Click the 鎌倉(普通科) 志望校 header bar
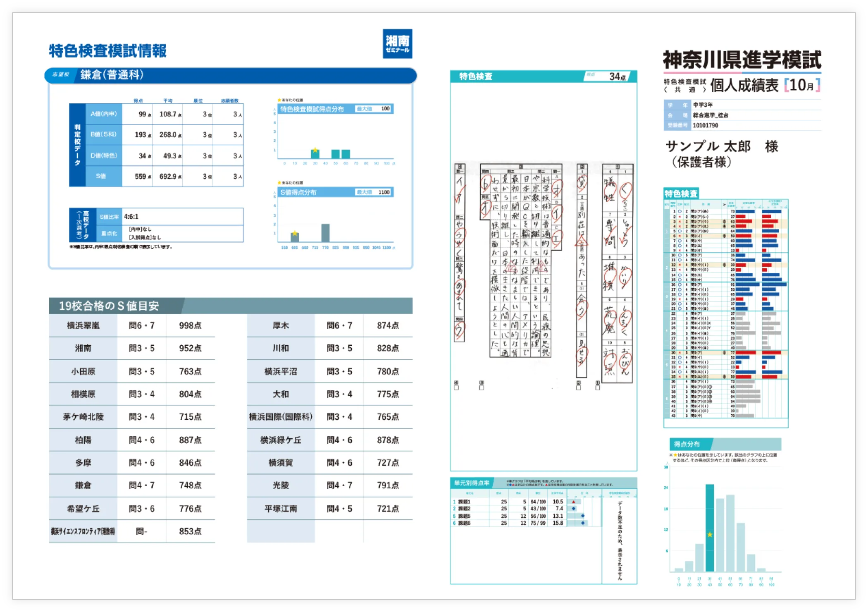This screenshot has width=868, height=612. pos(231,75)
